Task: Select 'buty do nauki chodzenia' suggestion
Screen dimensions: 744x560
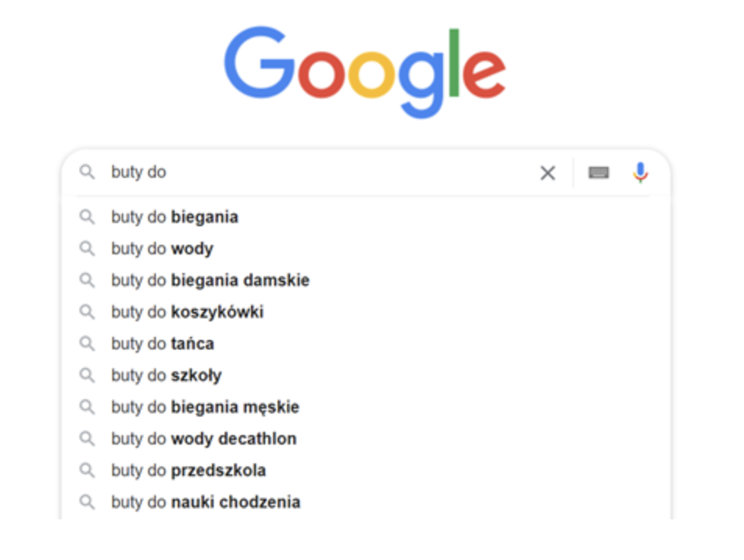Action: coord(206,502)
